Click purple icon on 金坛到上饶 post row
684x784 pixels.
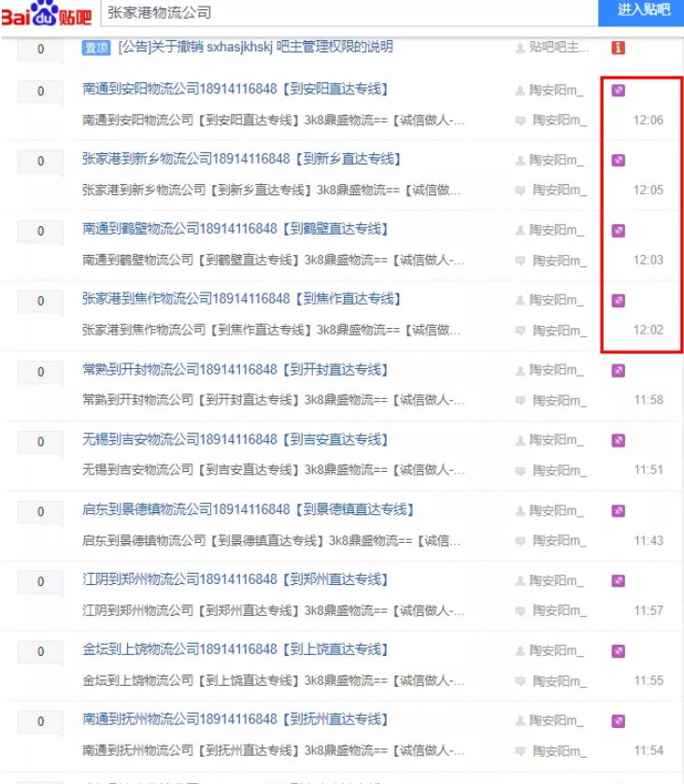619,651
